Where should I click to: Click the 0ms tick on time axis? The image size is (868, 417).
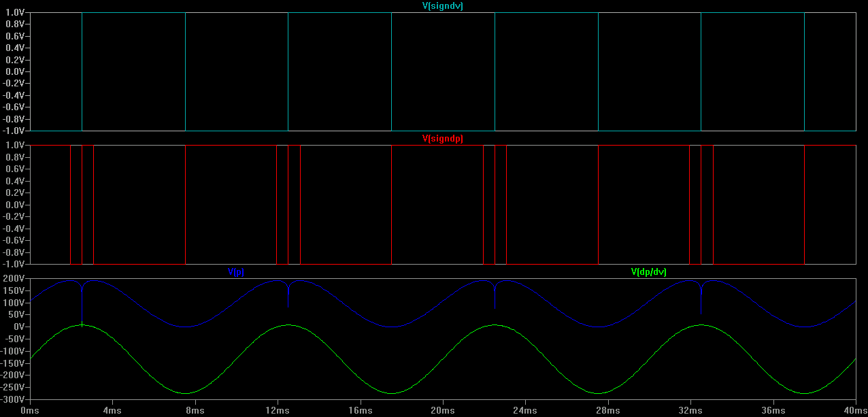(x=30, y=410)
